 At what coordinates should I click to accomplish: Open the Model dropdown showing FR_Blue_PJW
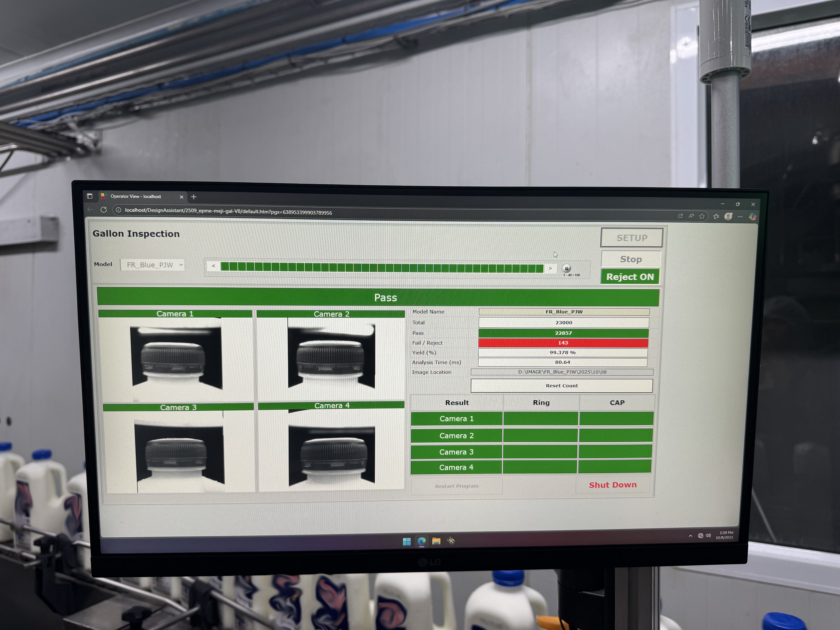[152, 265]
